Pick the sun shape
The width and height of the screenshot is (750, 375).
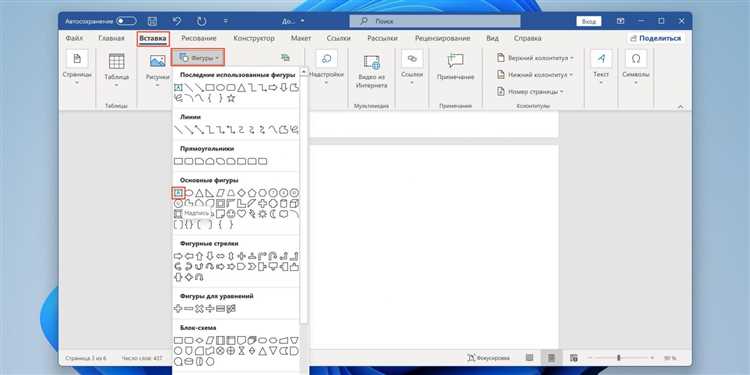click(x=262, y=213)
